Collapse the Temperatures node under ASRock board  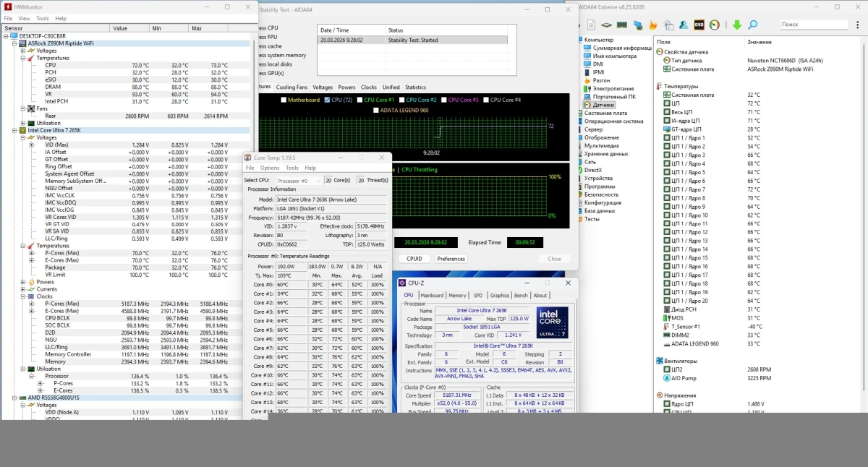point(23,58)
